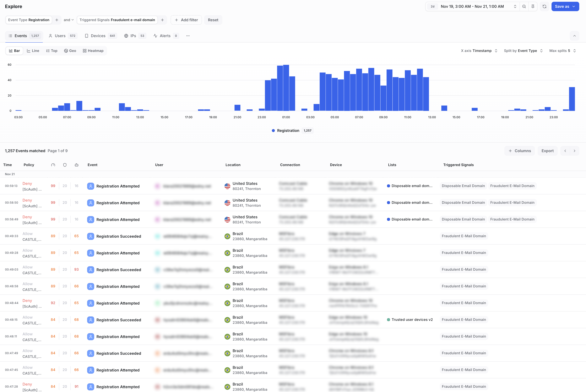Click the risk score gauge column icon

pyautogui.click(x=53, y=165)
